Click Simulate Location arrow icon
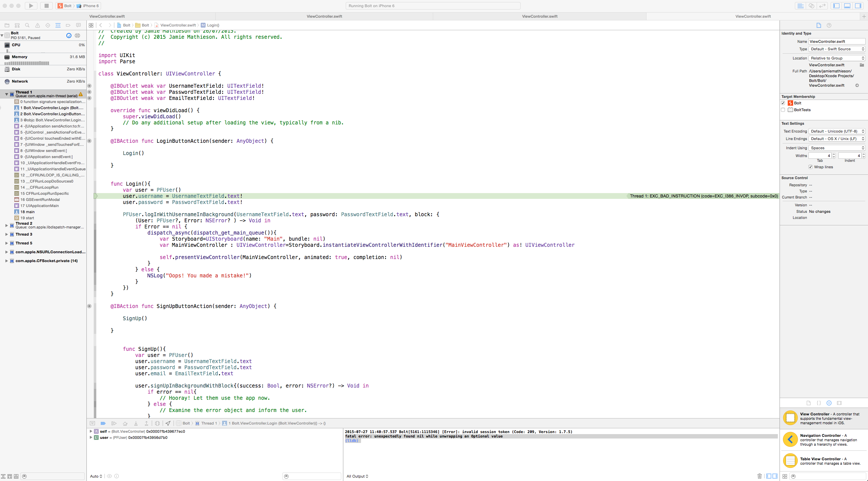The image size is (868, 481). [168, 423]
